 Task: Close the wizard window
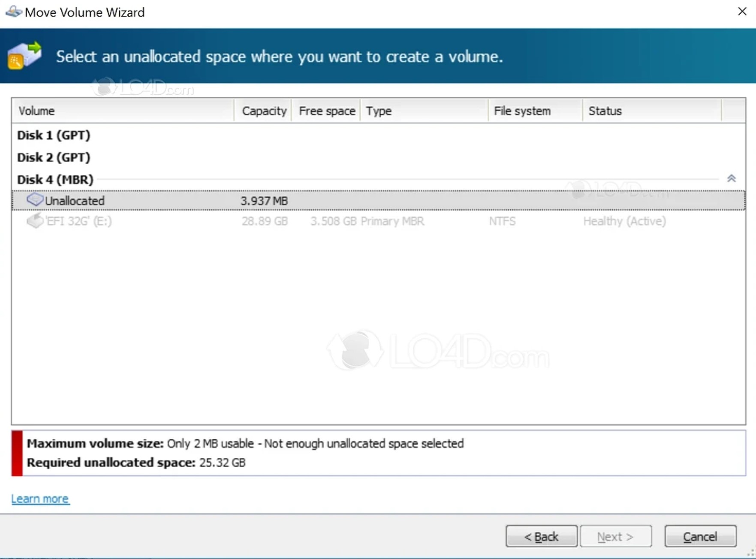pyautogui.click(x=742, y=12)
